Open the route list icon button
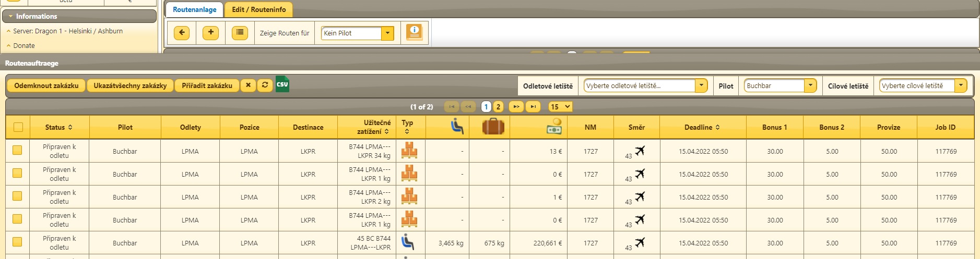The width and height of the screenshot is (980, 259). point(240,33)
